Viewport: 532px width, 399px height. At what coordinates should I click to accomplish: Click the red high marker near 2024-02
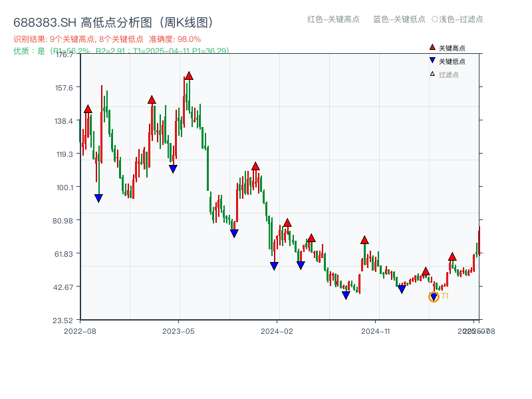(x=287, y=221)
